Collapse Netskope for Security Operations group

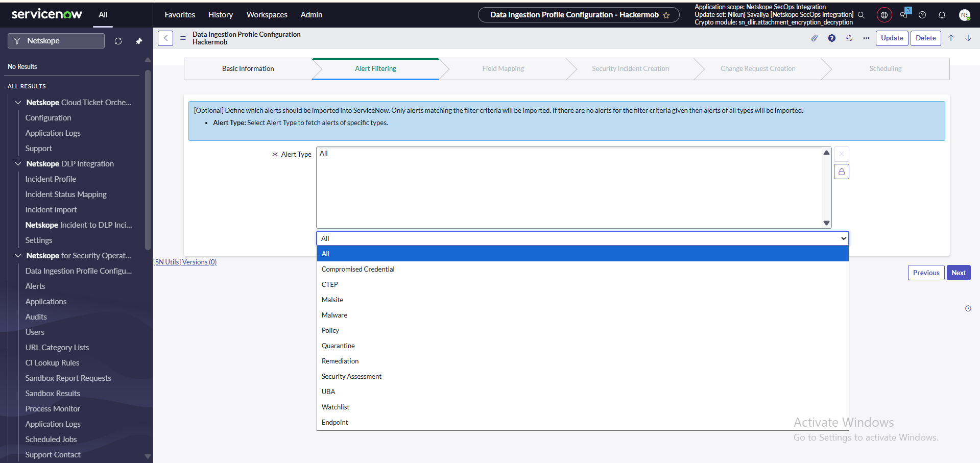point(18,256)
